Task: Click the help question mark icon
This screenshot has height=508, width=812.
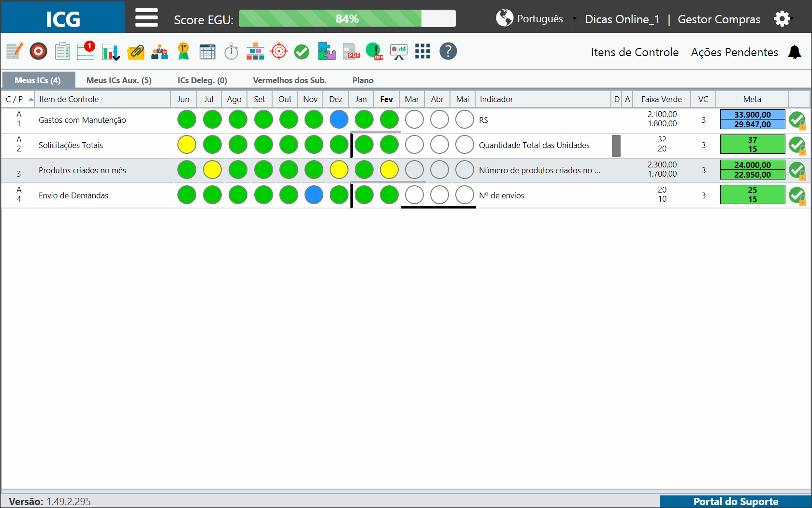Action: [448, 51]
